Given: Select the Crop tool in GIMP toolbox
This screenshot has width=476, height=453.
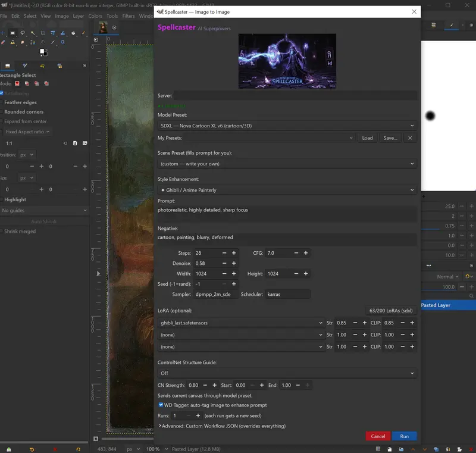Looking at the screenshot, I should click(43, 33).
